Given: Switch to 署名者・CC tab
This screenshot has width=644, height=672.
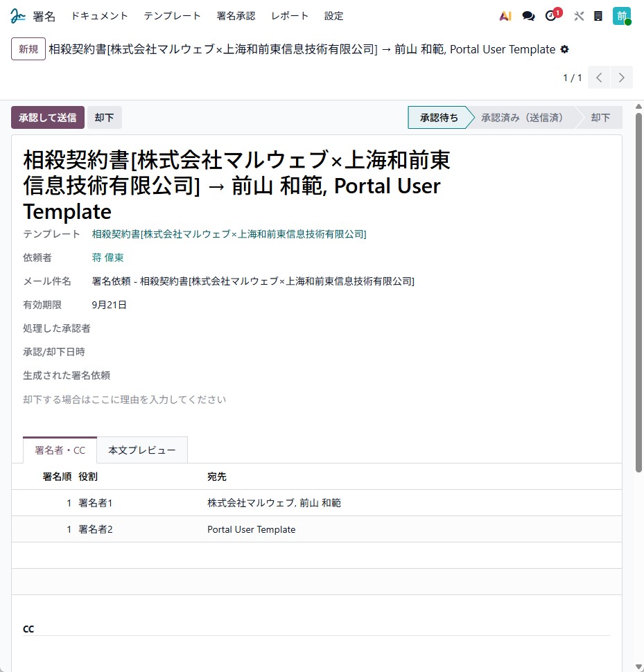Looking at the screenshot, I should (60, 450).
